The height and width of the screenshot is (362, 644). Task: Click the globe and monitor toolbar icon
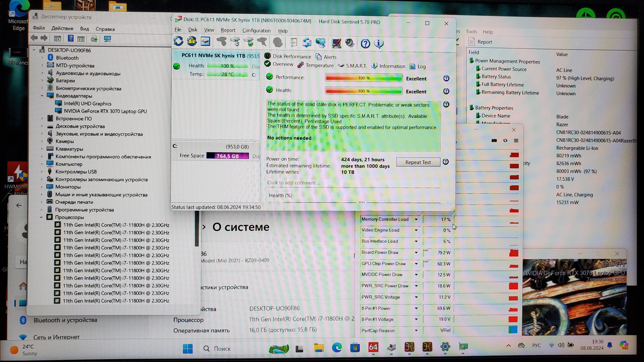point(321,43)
